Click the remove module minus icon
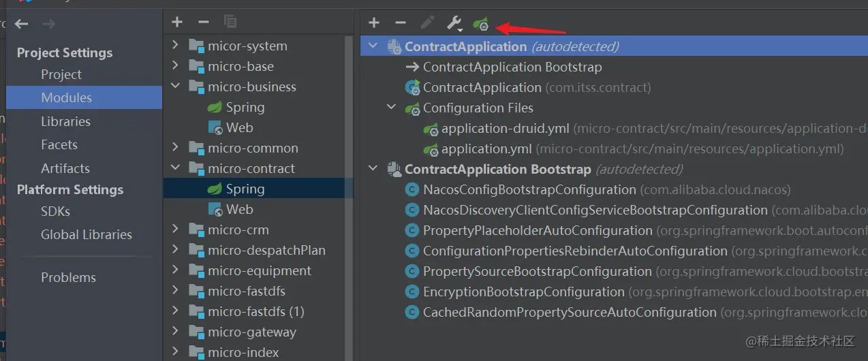868x361 pixels. (x=203, y=22)
